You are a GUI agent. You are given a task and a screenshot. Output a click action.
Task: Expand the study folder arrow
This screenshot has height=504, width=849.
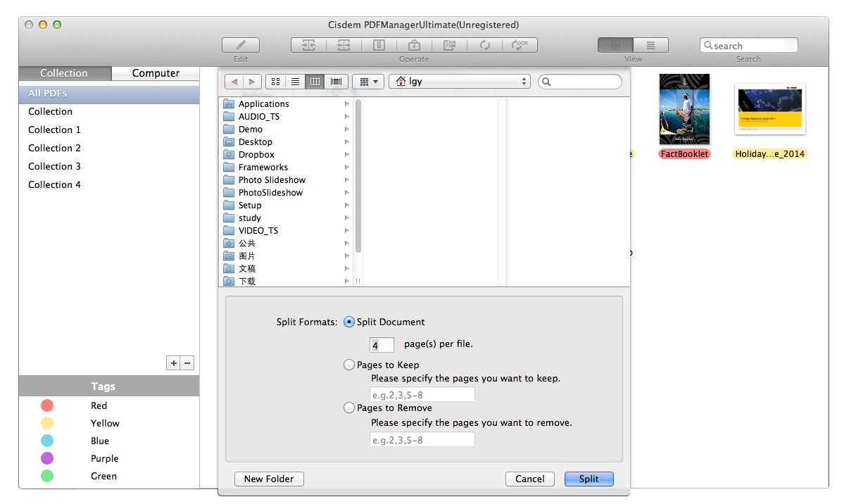pos(347,218)
